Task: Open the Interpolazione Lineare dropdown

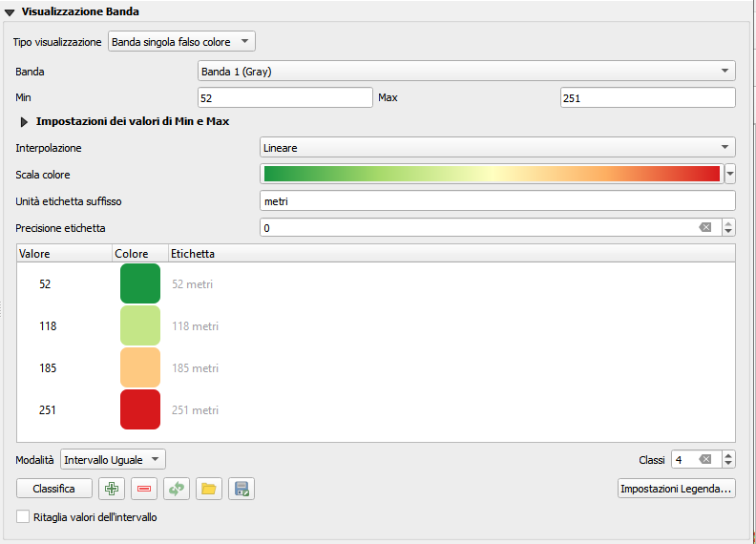Action: click(497, 147)
